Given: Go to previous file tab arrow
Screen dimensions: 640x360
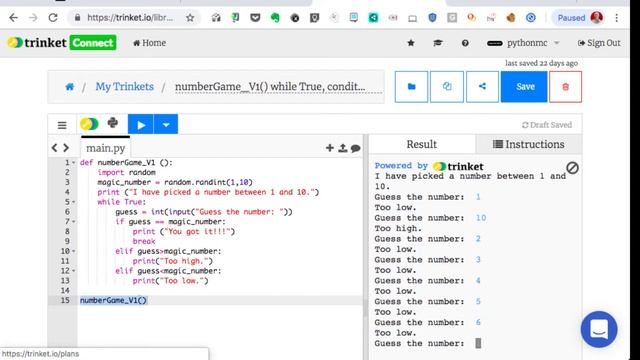Looking at the screenshot, I should point(54,148).
